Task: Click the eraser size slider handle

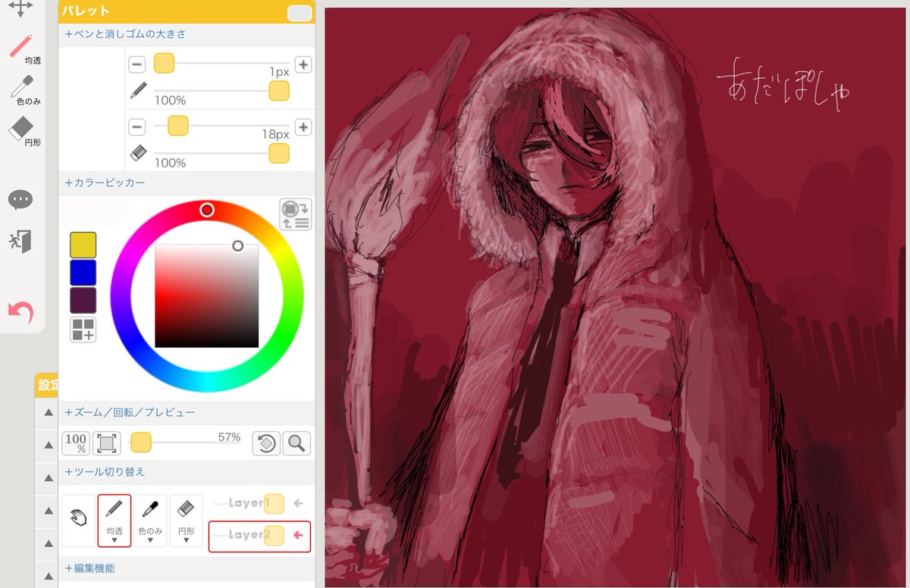Action: [x=178, y=125]
